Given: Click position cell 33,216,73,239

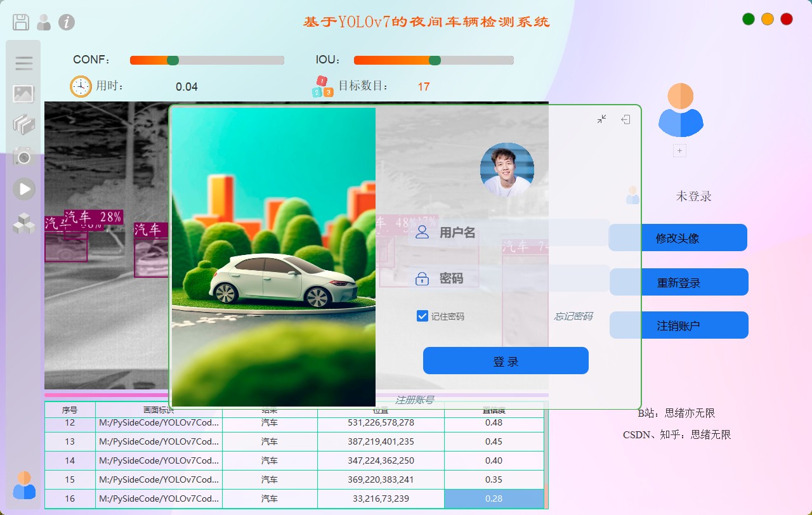Looking at the screenshot, I should click(x=381, y=499).
